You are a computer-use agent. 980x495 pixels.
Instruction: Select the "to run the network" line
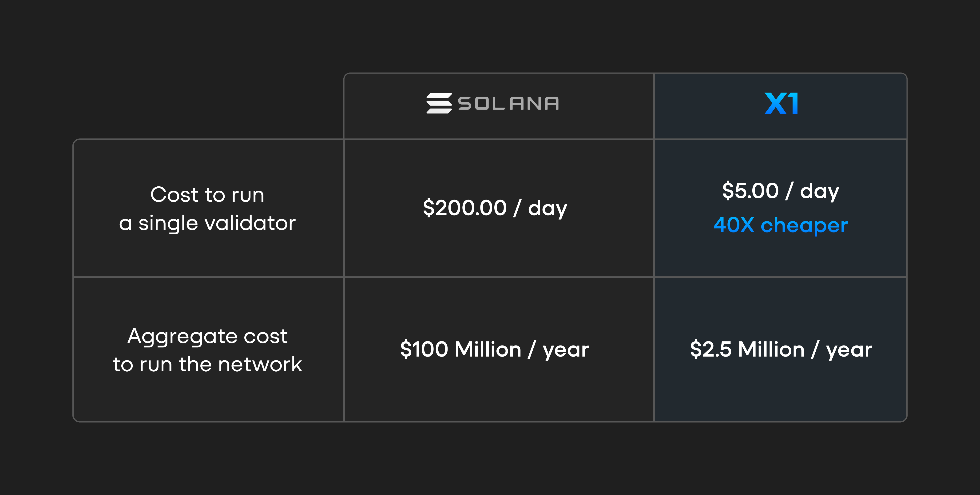(207, 365)
